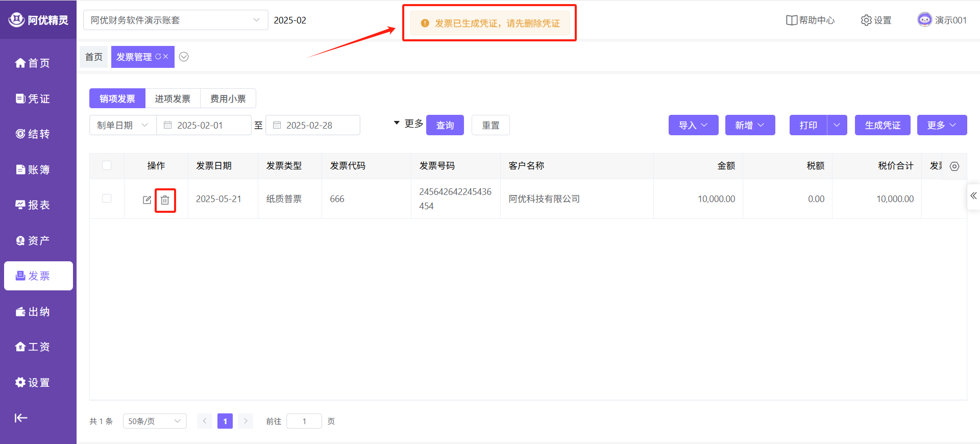Open the 阿优财务软件演示账套 account dropdown
Screen dimensions: 980x444
tap(175, 20)
